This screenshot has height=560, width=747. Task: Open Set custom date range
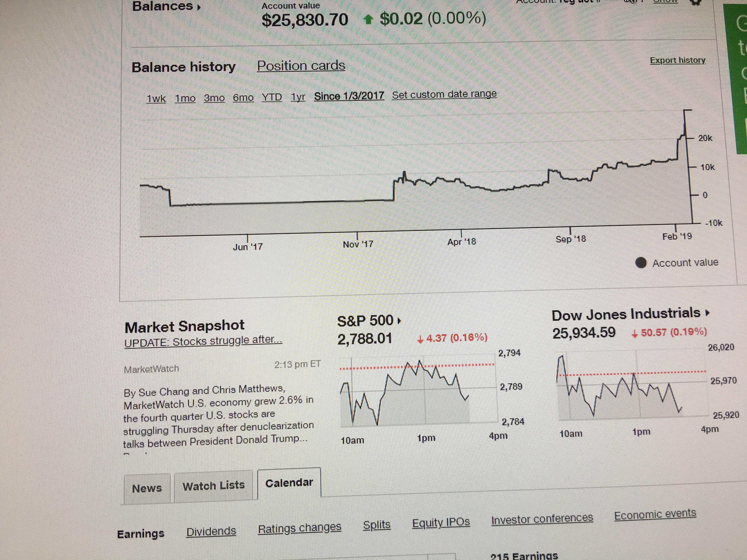coord(444,94)
